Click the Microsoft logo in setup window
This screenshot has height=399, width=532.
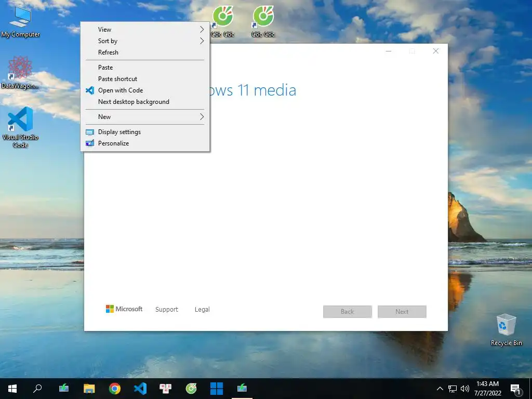pyautogui.click(x=124, y=309)
